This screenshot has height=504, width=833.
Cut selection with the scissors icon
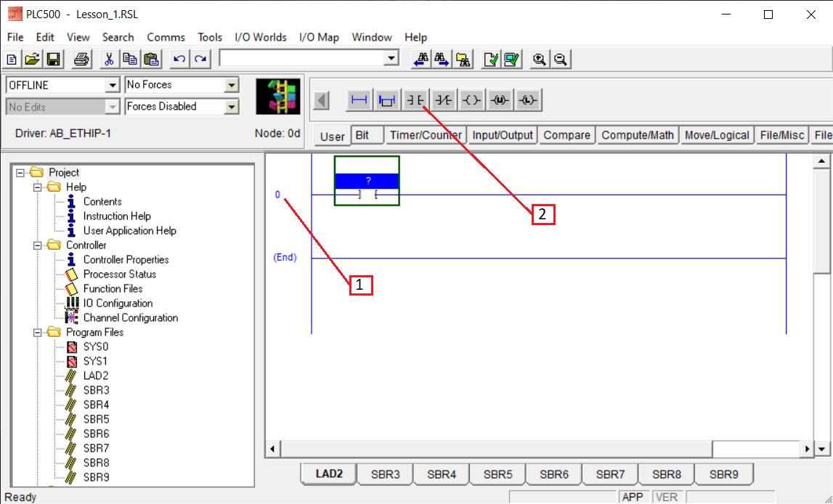[x=109, y=59]
